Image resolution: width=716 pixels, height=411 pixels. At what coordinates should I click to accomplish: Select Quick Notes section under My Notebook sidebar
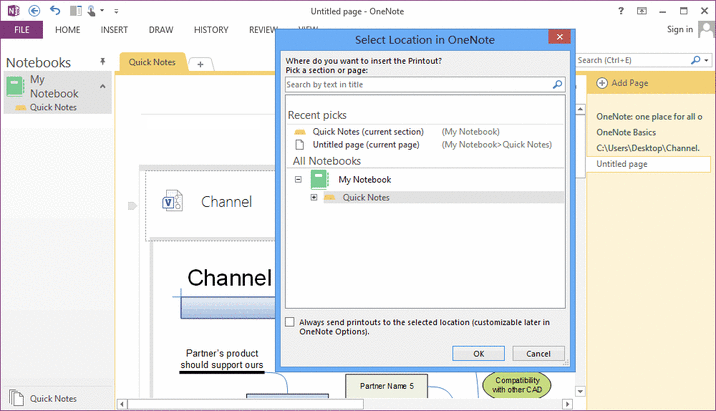tap(53, 107)
